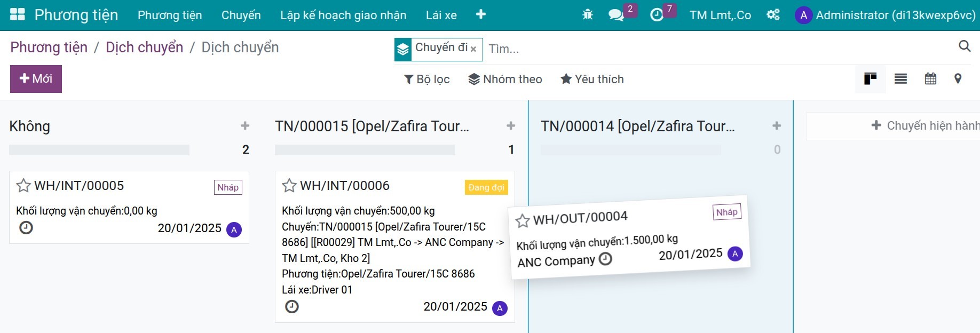Switch to Calendar view
980x333 pixels.
click(x=930, y=79)
